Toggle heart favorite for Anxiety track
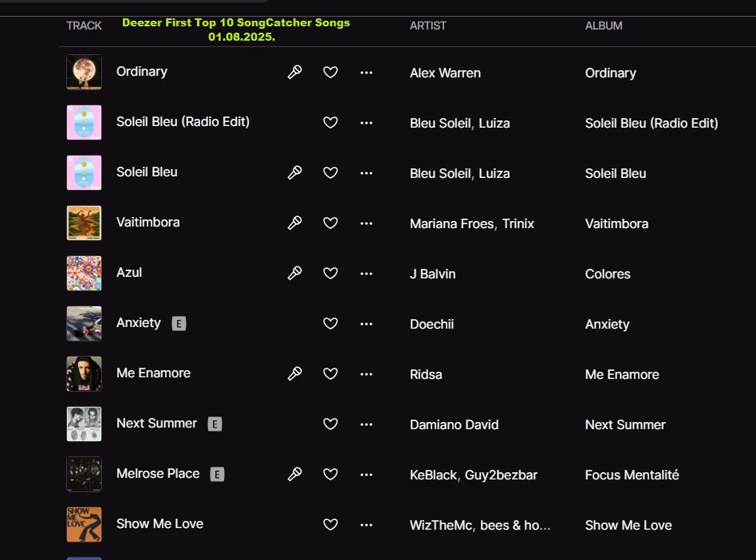Screen dimensions: 756x560 pyautogui.click(x=330, y=324)
